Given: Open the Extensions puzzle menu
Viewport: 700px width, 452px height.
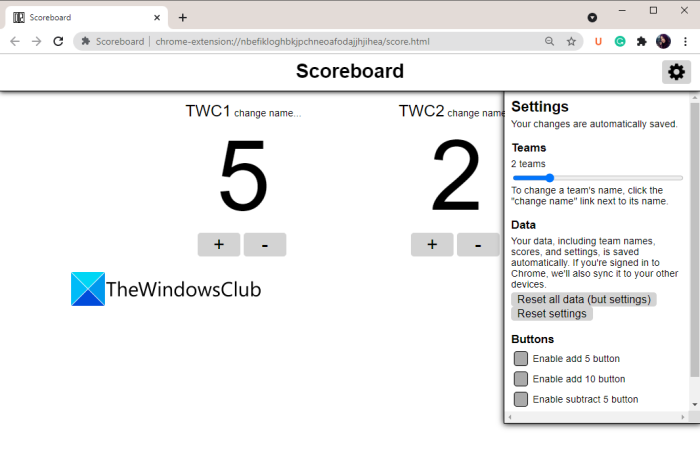Looking at the screenshot, I should [x=642, y=42].
